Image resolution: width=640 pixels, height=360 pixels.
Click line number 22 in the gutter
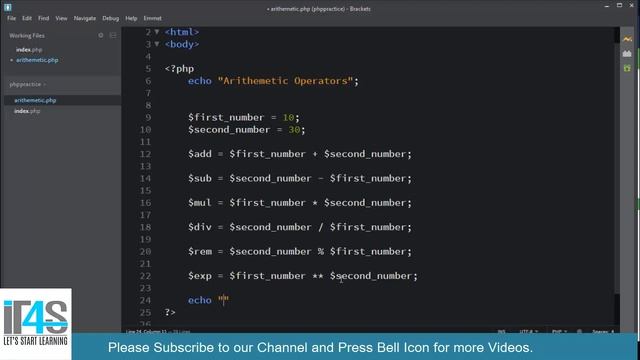click(145, 276)
